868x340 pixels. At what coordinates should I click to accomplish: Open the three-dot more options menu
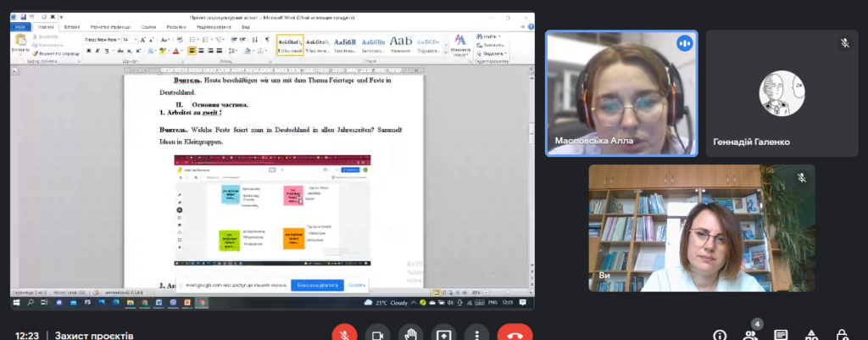[x=478, y=335]
